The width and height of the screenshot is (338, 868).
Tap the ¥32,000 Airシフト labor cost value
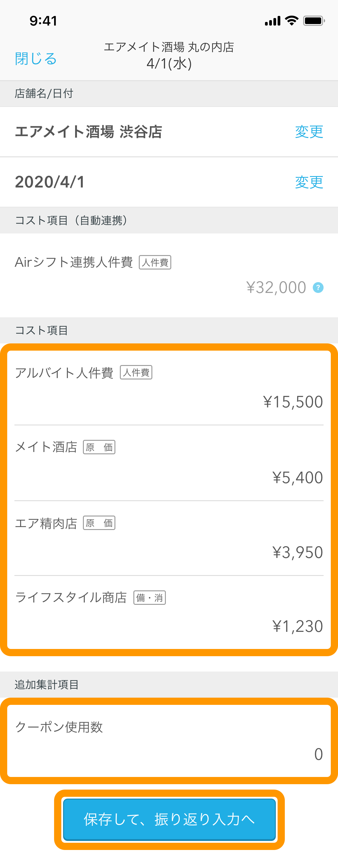pos(276,288)
